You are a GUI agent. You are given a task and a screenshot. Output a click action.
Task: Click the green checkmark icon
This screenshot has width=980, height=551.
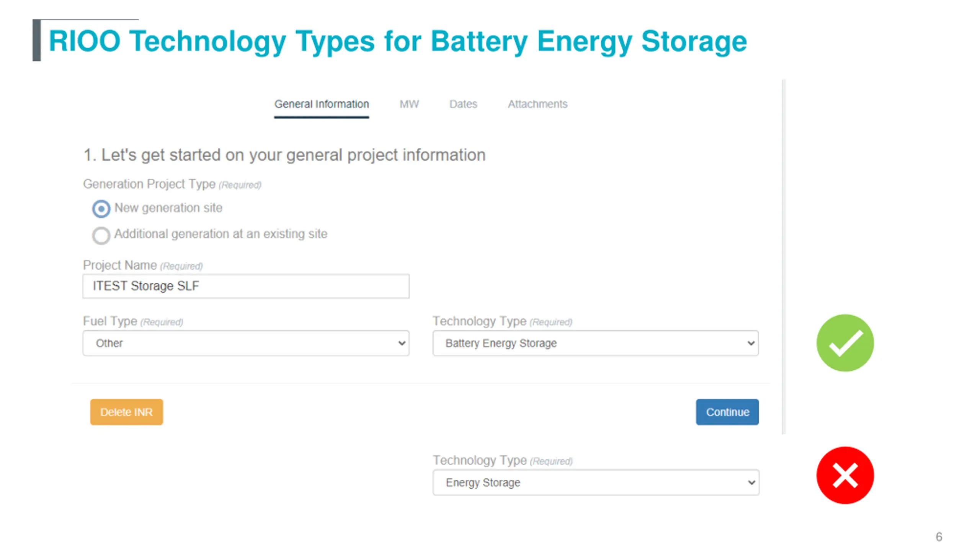tap(845, 343)
